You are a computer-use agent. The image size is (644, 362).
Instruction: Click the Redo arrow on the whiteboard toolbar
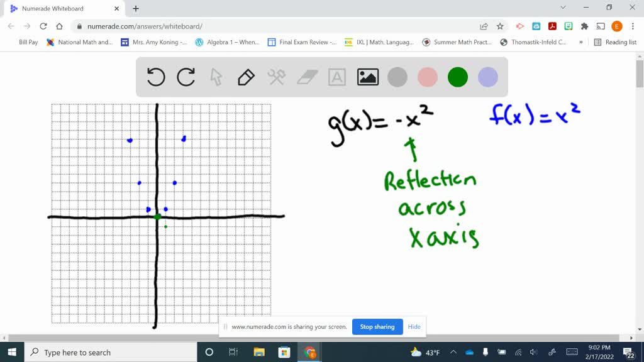point(186,77)
